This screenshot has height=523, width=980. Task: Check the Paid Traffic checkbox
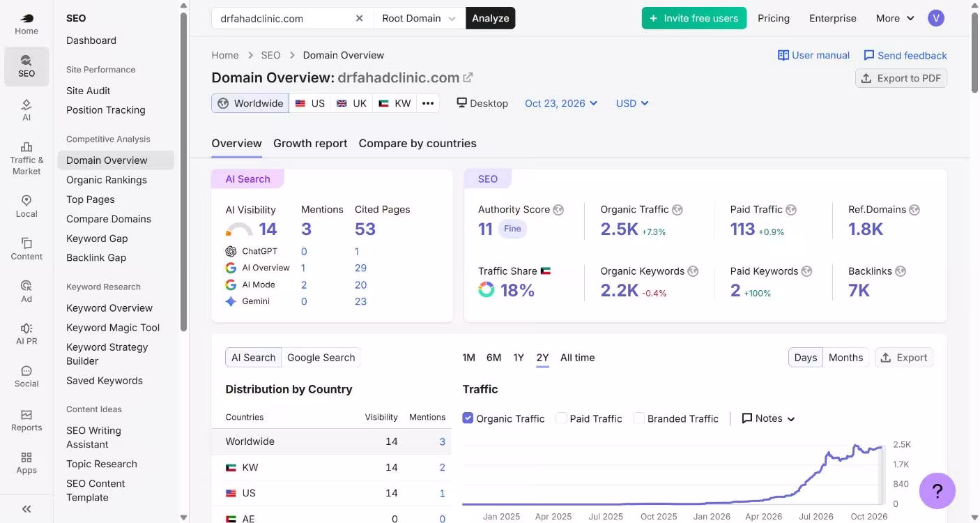(x=561, y=418)
